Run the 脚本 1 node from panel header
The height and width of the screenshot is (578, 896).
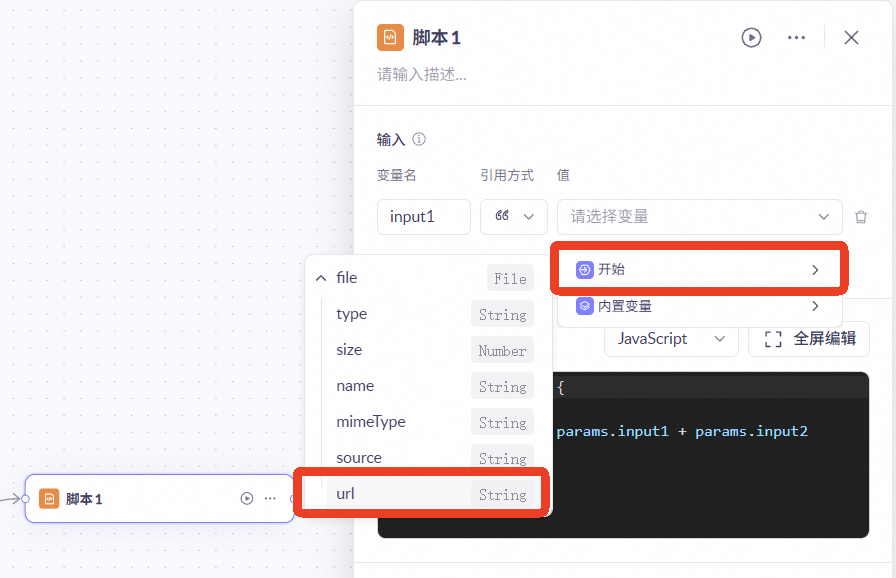click(751, 38)
